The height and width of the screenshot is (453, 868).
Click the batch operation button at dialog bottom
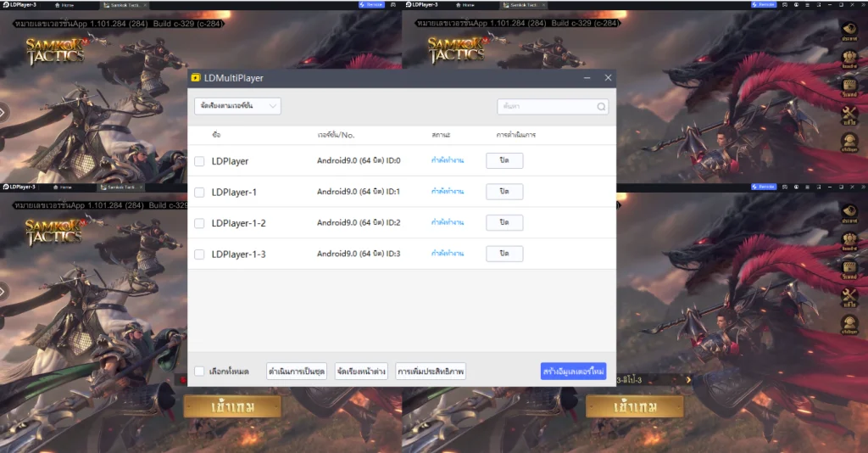pos(297,371)
